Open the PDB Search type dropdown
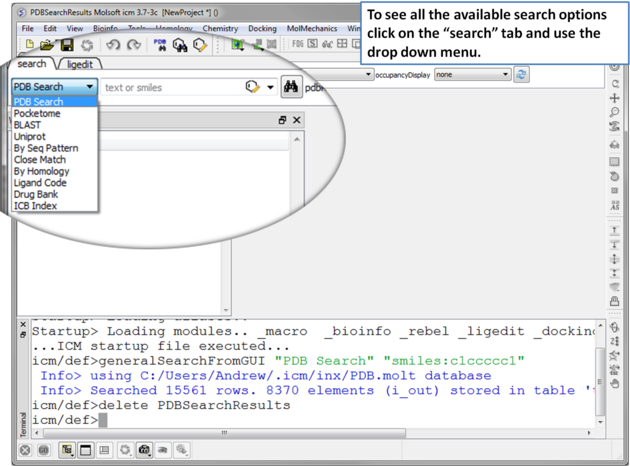The height and width of the screenshot is (466, 630). click(x=54, y=87)
